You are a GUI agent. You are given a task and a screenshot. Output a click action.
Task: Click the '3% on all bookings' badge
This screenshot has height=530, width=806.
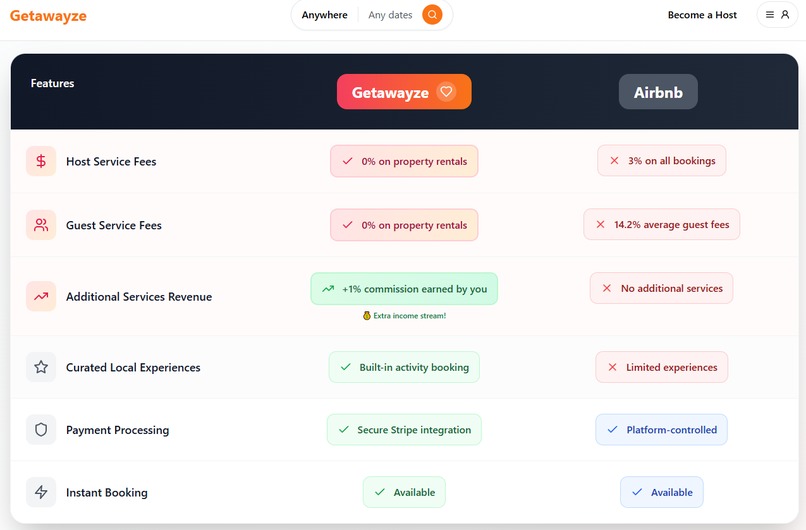click(662, 160)
